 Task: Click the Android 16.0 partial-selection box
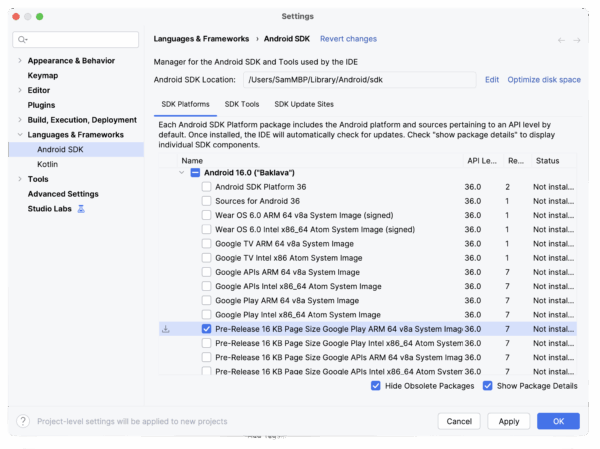195,173
